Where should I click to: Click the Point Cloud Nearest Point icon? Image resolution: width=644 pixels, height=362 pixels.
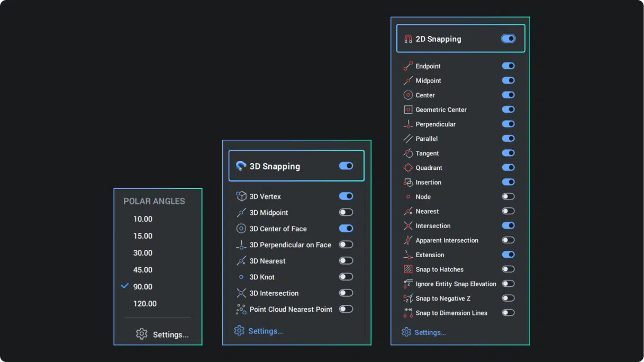(241, 309)
